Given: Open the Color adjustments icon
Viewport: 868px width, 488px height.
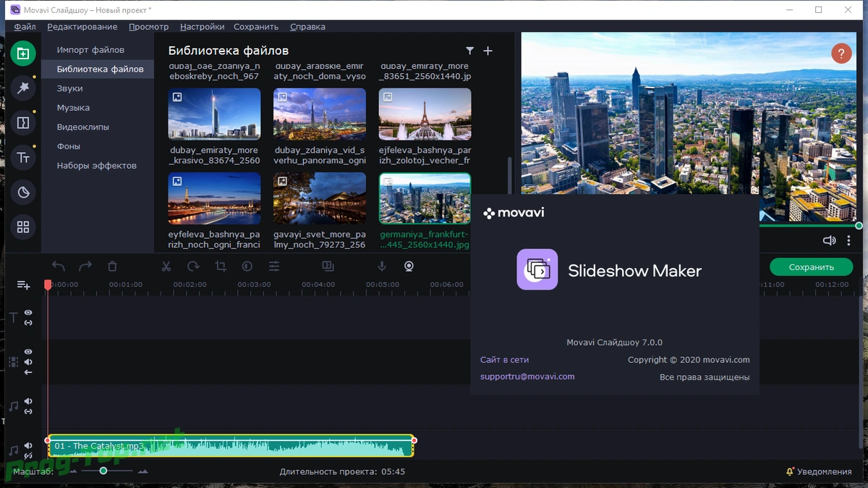Looking at the screenshot, I should (x=247, y=266).
